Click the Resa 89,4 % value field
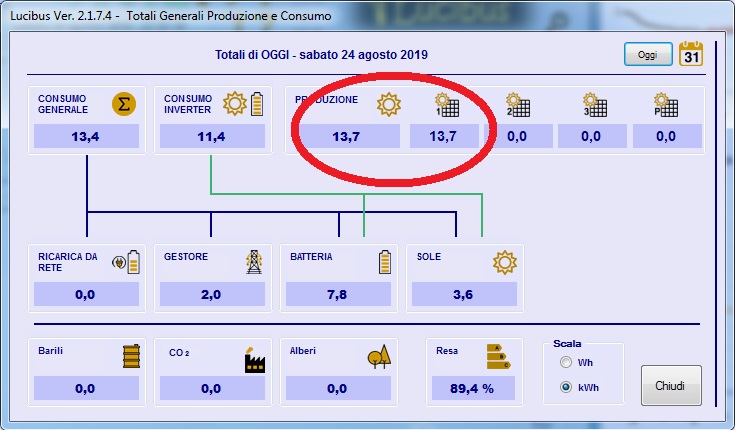The width and height of the screenshot is (735, 430). pos(473,388)
